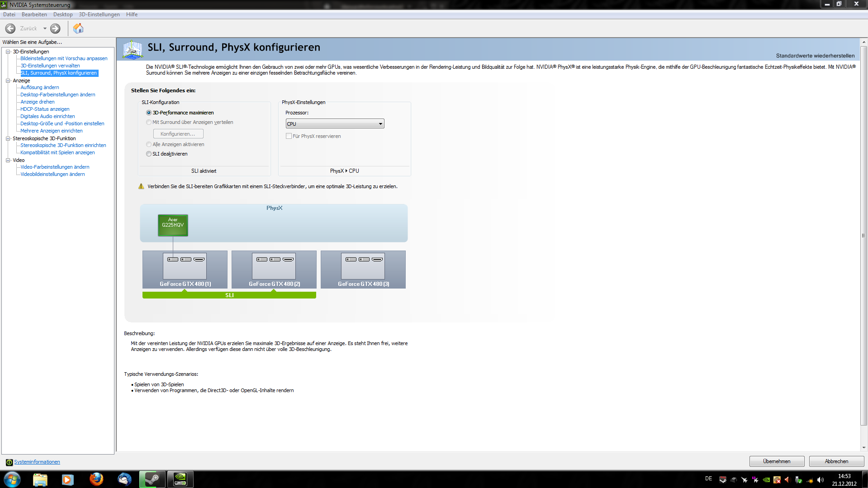Open the home page icon in toolbar

(x=78, y=28)
